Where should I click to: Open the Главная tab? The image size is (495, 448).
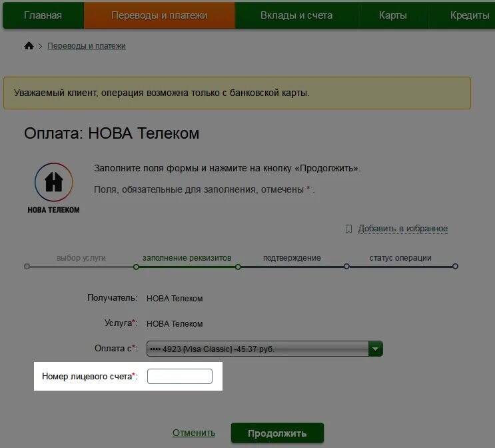(43, 15)
